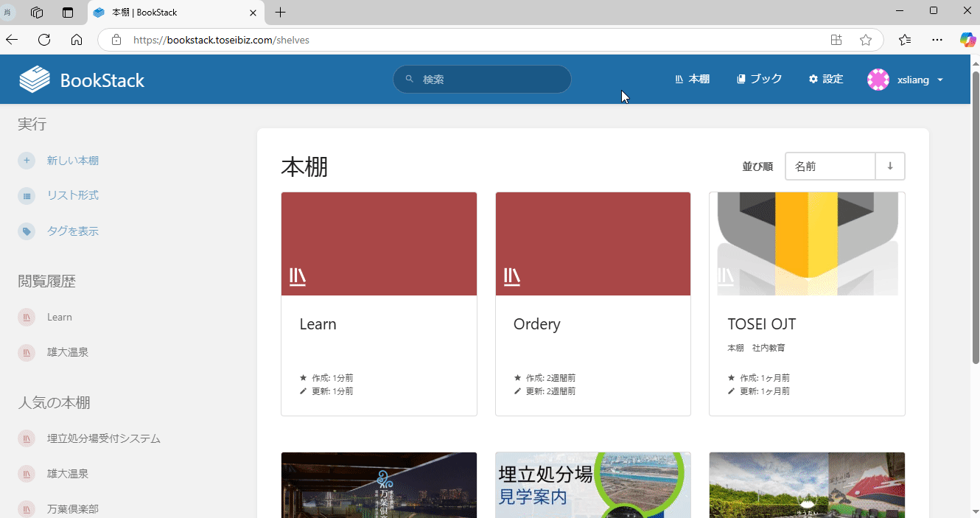Click the Copilot icon in the browser
Image resolution: width=980 pixels, height=518 pixels.
[967, 40]
